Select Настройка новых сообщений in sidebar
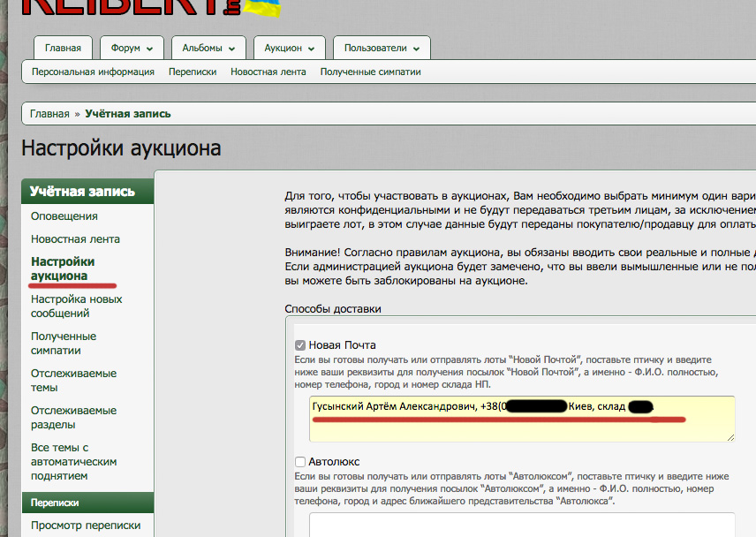 point(76,306)
